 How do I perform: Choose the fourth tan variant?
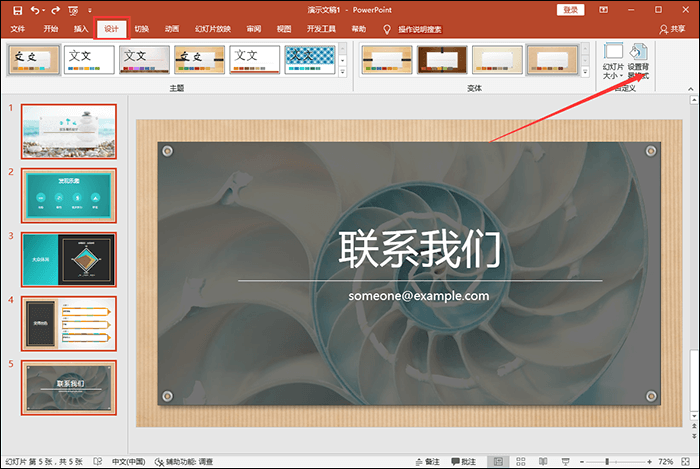tap(553, 59)
